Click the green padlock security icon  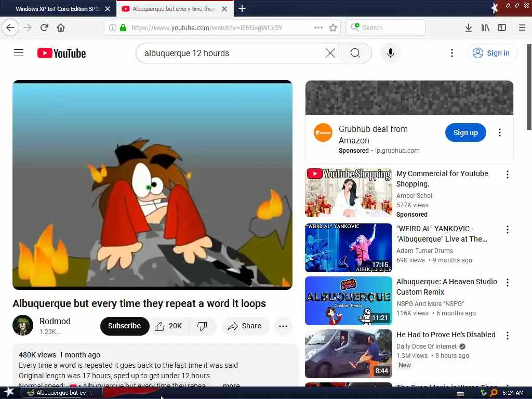(123, 28)
